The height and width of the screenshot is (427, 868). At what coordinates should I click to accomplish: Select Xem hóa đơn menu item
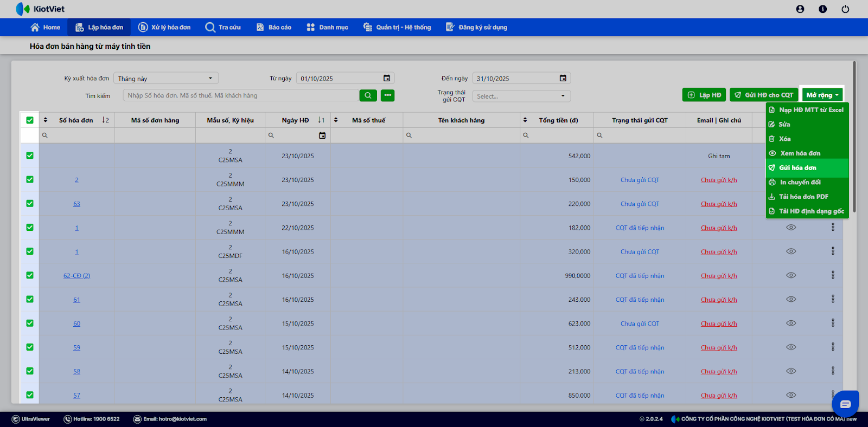coord(807,153)
